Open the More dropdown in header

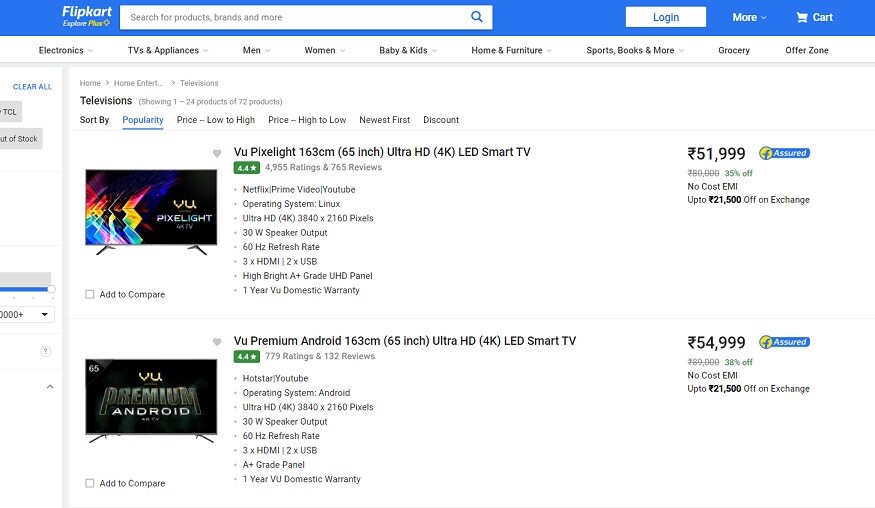point(749,17)
